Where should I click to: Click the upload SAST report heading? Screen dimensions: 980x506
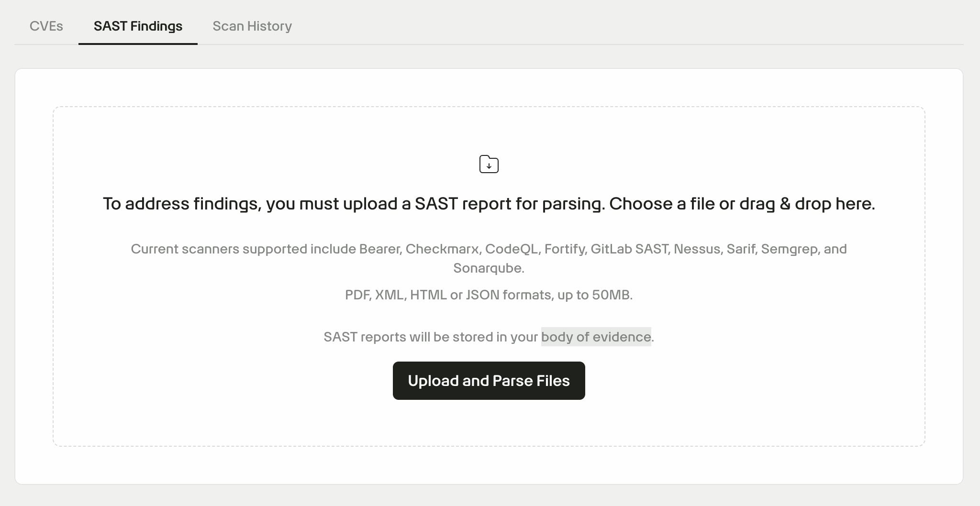[489, 204]
